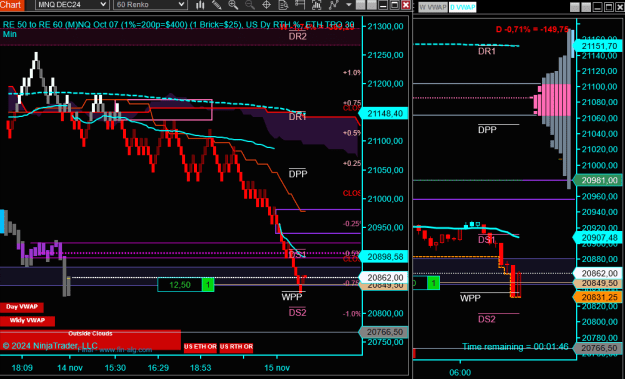Select the 12,50 order marker on left chart
Image resolution: width=625 pixels, height=379 pixels.
(x=180, y=285)
